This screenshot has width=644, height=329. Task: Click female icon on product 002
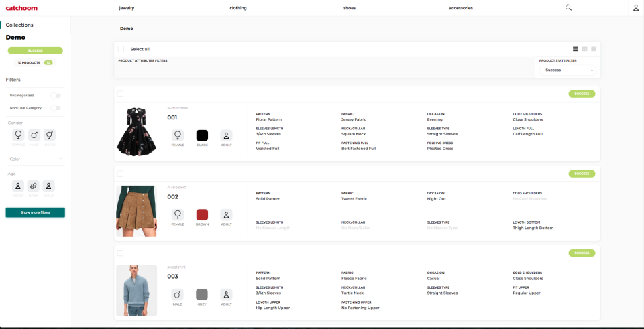pyautogui.click(x=177, y=214)
